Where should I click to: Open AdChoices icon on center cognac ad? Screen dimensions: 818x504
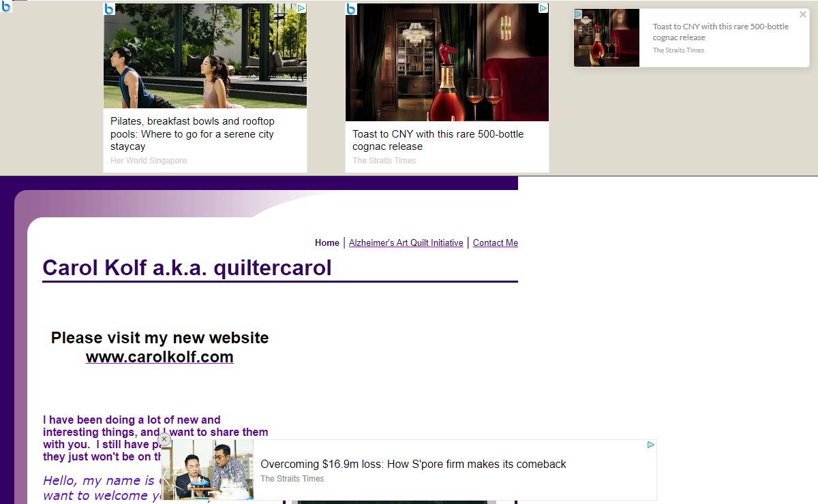click(x=543, y=9)
